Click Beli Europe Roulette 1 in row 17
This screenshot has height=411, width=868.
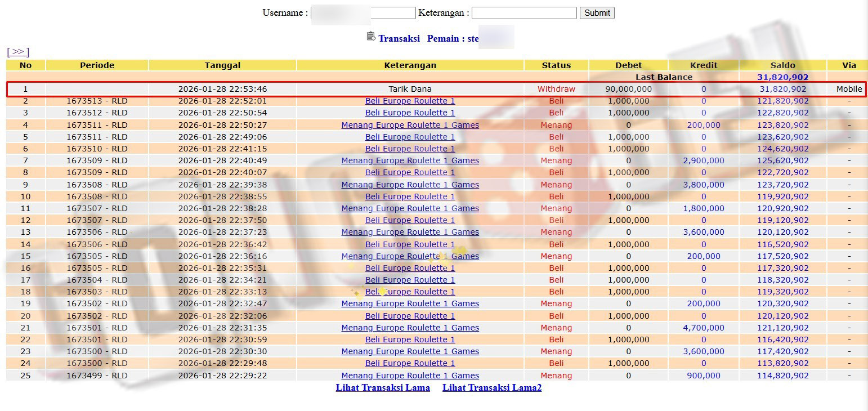pos(410,280)
